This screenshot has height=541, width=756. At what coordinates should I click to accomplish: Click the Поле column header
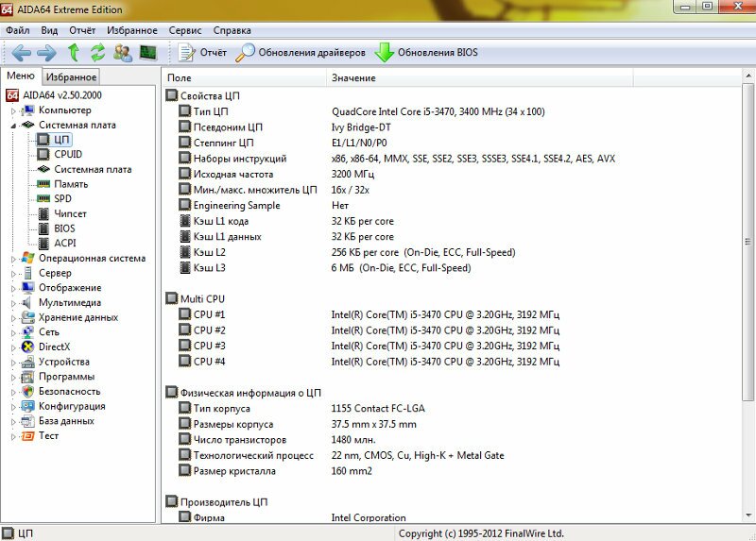click(x=245, y=77)
